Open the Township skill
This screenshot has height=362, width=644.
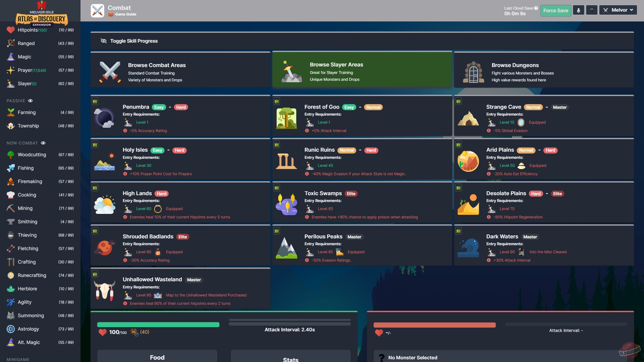point(29,126)
